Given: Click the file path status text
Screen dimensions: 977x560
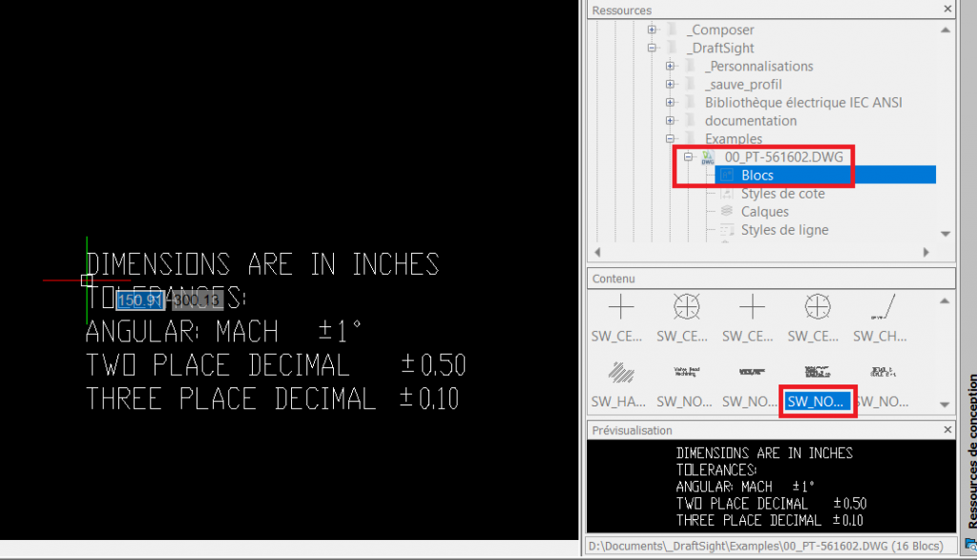Looking at the screenshot, I should [x=766, y=547].
